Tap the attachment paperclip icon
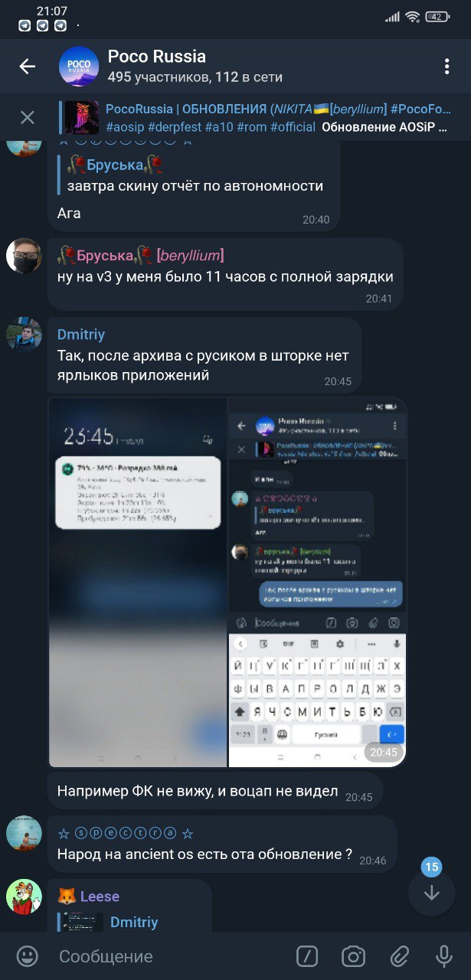Image resolution: width=471 pixels, height=980 pixels. (x=399, y=956)
